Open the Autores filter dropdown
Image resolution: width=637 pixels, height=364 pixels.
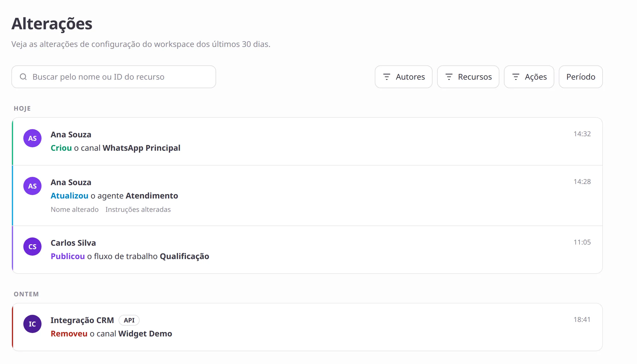point(404,77)
